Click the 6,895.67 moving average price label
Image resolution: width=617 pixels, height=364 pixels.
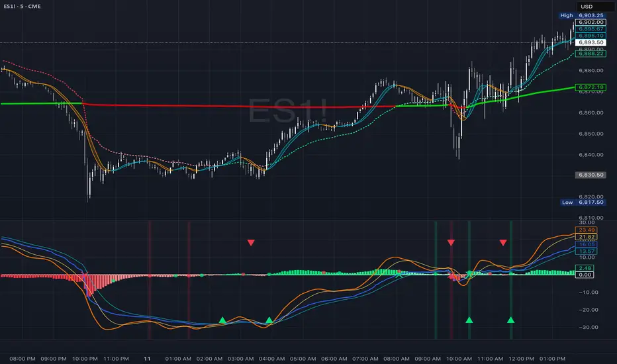click(x=591, y=28)
